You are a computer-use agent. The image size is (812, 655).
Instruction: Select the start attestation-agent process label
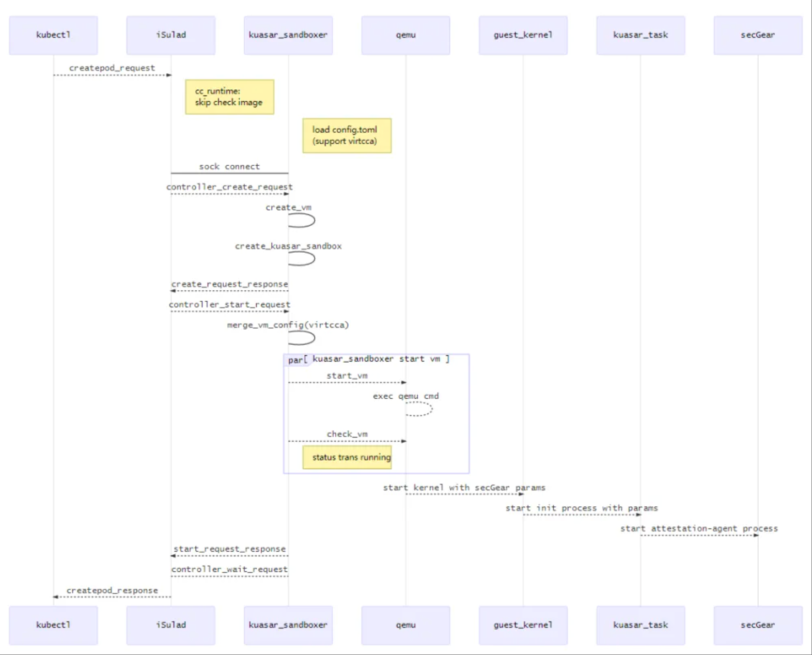coord(699,528)
